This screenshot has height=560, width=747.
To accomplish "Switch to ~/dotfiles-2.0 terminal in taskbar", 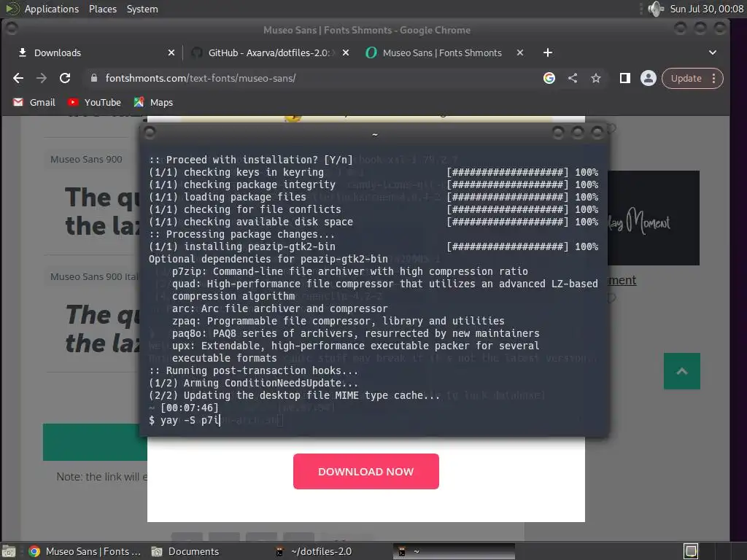I will tap(314, 551).
